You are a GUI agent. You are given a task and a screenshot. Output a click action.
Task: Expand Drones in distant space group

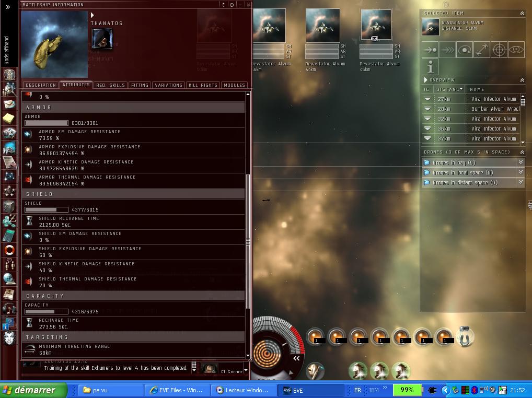pos(473,182)
